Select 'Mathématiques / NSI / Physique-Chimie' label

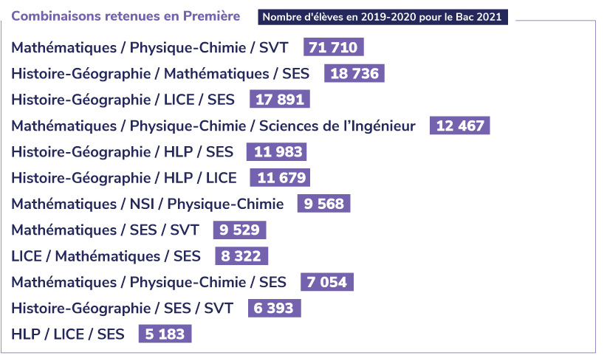(148, 204)
